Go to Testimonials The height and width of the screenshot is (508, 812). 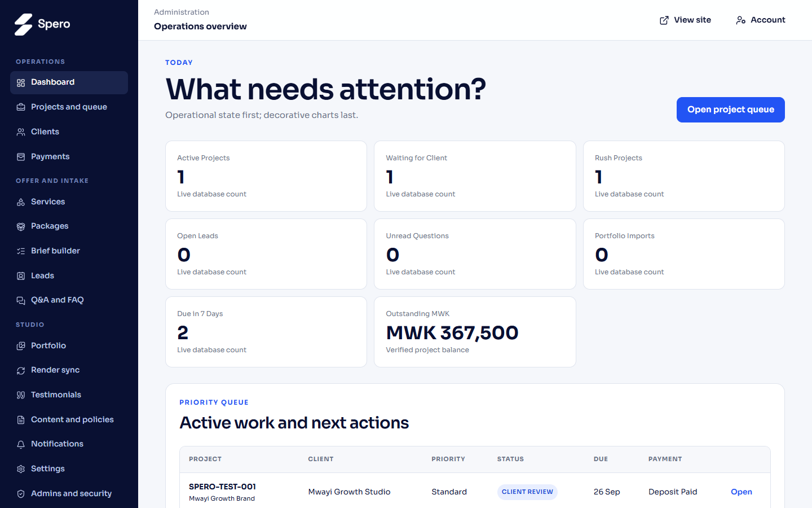(x=69, y=395)
